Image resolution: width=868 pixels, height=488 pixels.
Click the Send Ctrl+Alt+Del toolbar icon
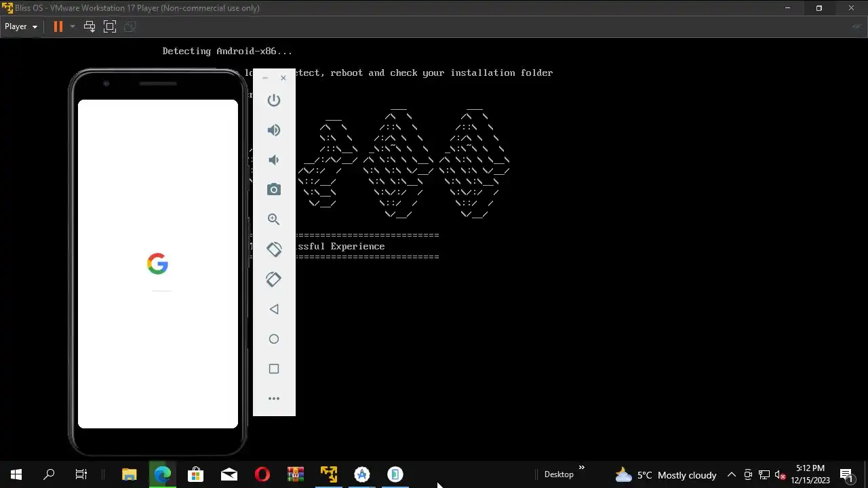(90, 26)
